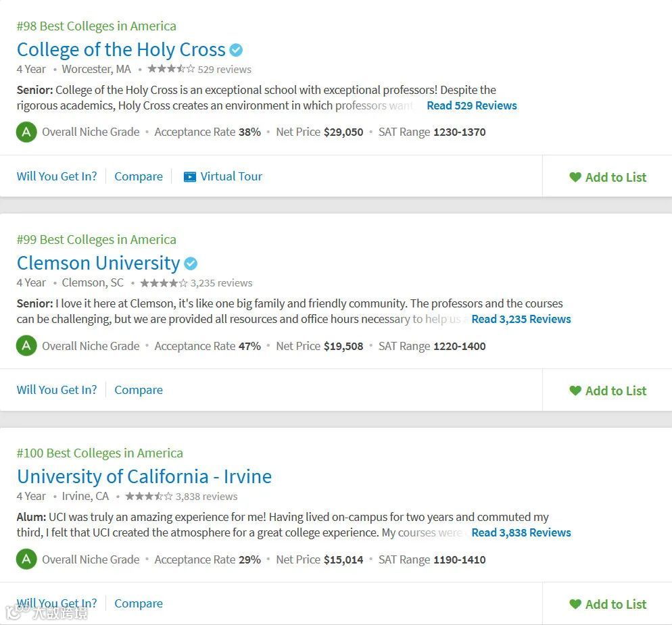
Task: Click verified badge next to College of the Holy Cross
Action: click(x=236, y=50)
